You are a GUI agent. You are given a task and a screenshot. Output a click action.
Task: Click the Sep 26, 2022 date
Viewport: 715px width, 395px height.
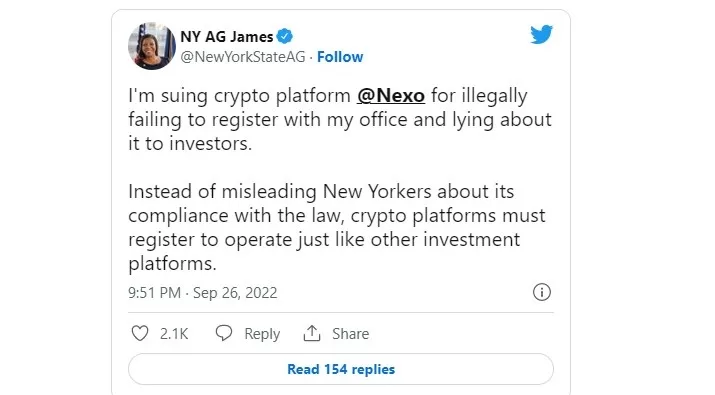tap(235, 292)
